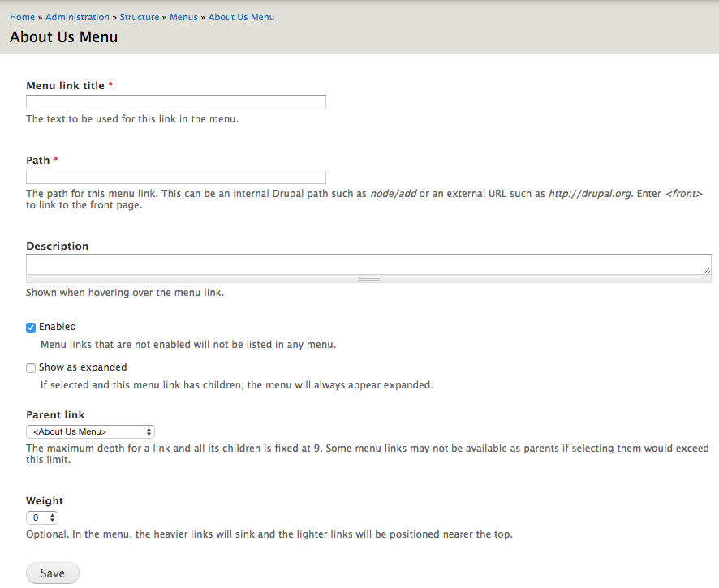Click the Parent link label text
The image size is (719, 588).
[55, 415]
